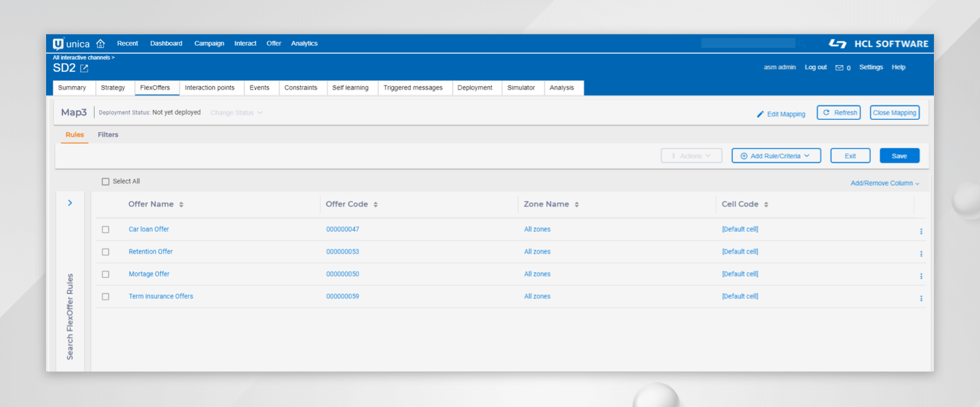Screen dimensions: 980x407
Task: Check the Select All checkbox
Action: (x=105, y=182)
